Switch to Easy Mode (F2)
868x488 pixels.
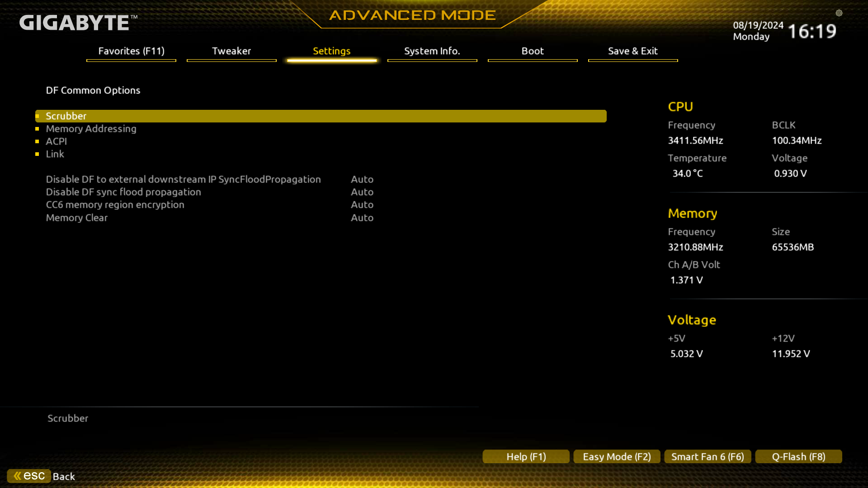click(617, 456)
